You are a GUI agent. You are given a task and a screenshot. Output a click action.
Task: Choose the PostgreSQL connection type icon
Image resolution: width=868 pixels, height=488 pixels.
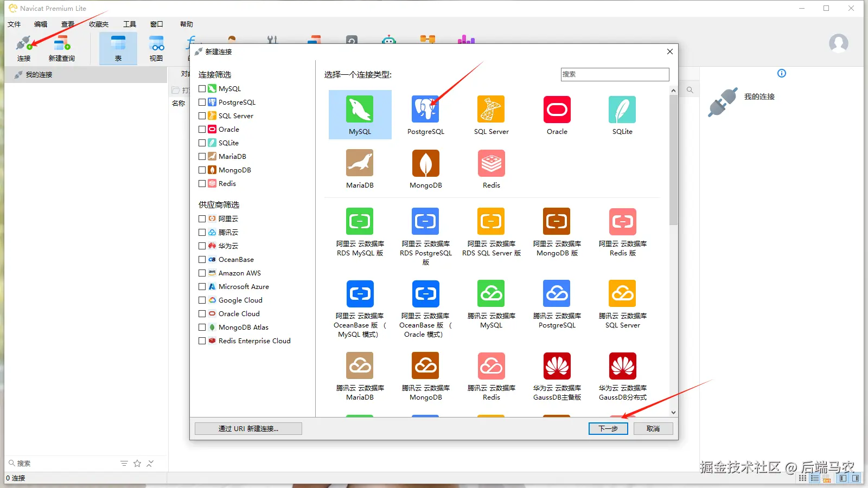coord(426,109)
